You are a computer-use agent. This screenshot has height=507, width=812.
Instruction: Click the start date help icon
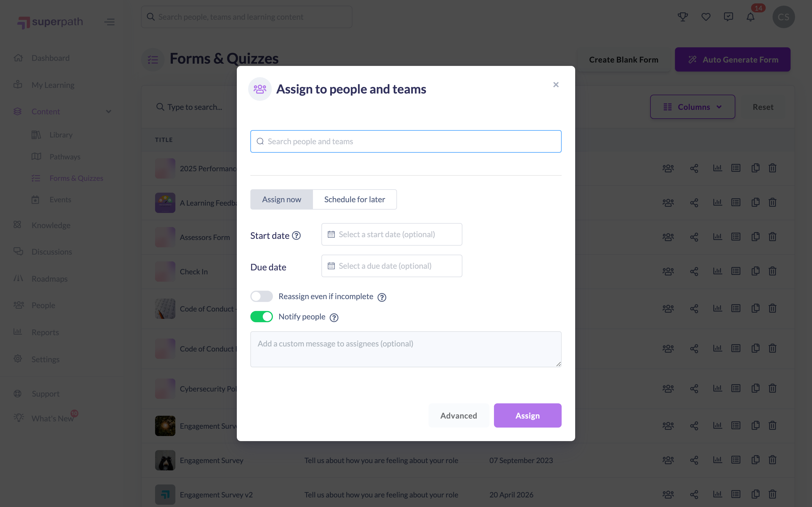(x=296, y=236)
